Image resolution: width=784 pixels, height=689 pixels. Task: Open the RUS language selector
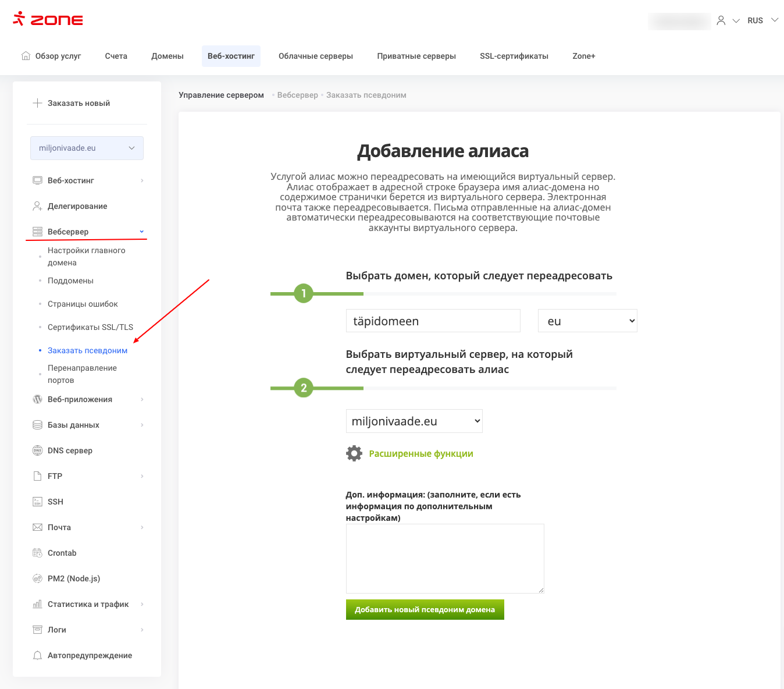[x=762, y=20]
